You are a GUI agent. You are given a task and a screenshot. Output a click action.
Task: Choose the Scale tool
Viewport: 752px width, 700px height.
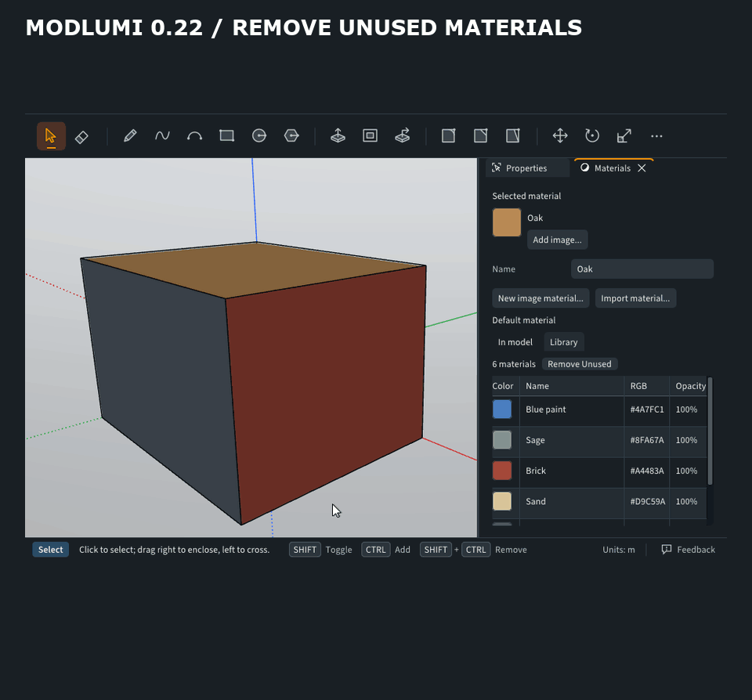(x=624, y=136)
